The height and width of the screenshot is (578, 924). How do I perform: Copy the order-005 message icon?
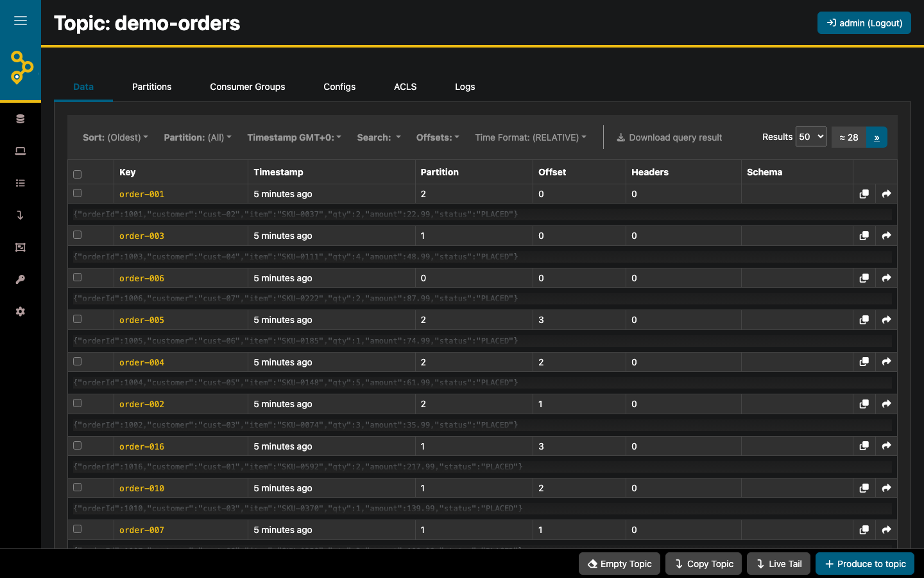click(x=864, y=320)
